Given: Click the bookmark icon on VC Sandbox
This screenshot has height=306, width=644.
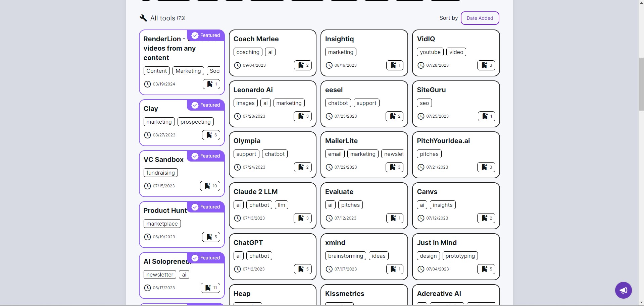Looking at the screenshot, I should [x=210, y=186].
